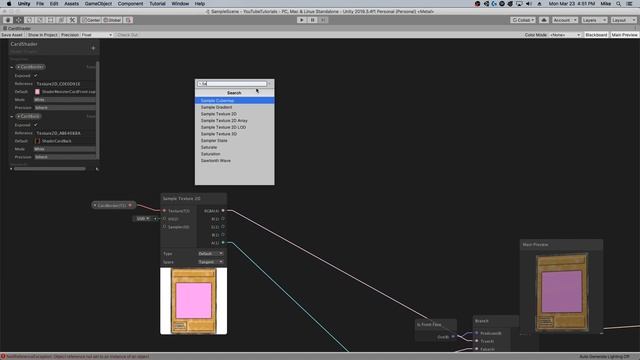Toggle Blackboard panel visibility
Screen dimensions: 640x360
point(596,35)
